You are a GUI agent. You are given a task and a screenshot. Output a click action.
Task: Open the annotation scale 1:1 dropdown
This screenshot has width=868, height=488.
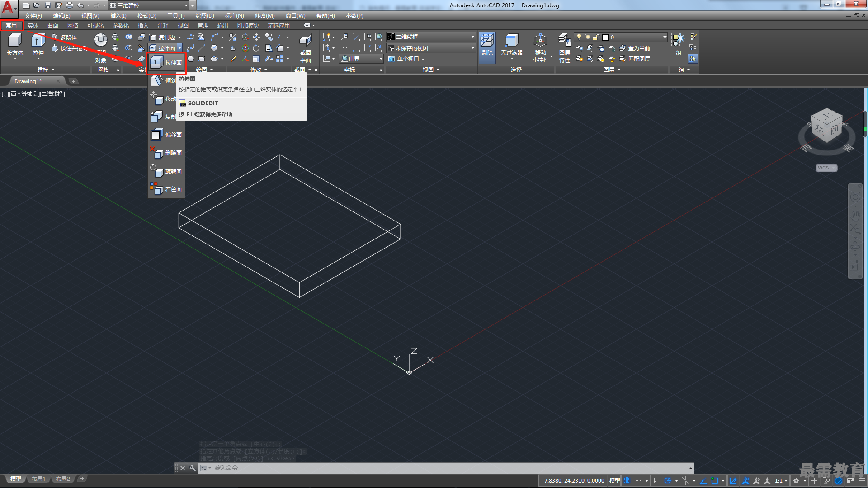(781, 481)
